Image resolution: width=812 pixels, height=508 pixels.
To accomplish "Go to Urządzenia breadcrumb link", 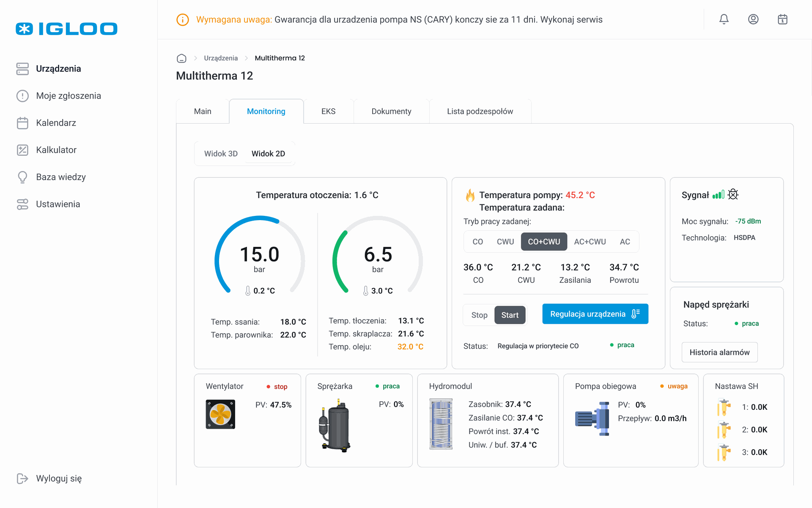I will 220,58.
